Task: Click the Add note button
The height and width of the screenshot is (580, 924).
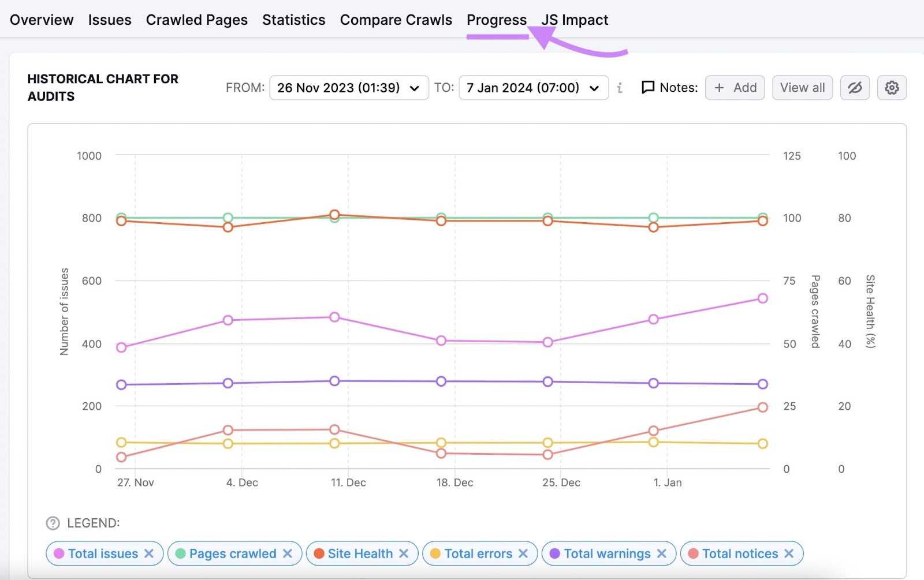Action: [735, 88]
